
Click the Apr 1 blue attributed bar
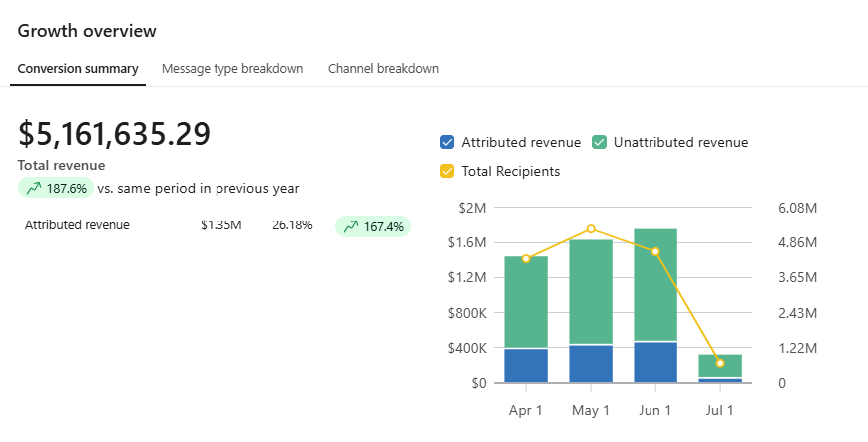[526, 365]
